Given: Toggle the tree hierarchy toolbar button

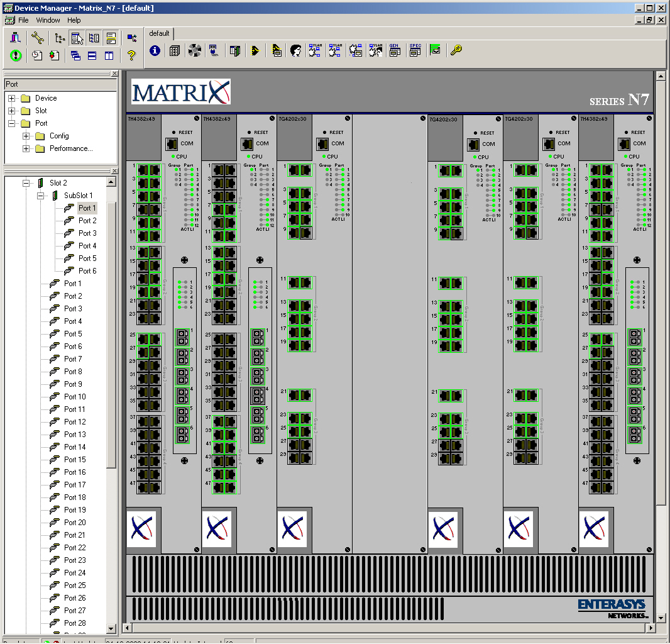Looking at the screenshot, I should pyautogui.click(x=60, y=38).
